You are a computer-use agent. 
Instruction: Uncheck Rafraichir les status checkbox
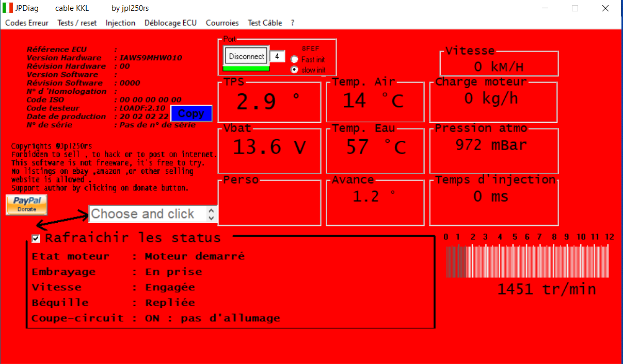tap(36, 238)
